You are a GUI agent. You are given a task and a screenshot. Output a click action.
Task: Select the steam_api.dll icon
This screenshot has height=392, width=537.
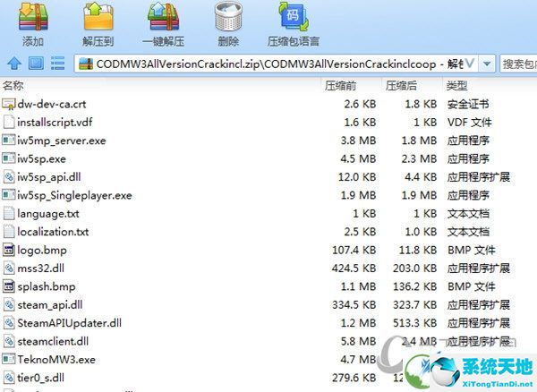[9, 304]
